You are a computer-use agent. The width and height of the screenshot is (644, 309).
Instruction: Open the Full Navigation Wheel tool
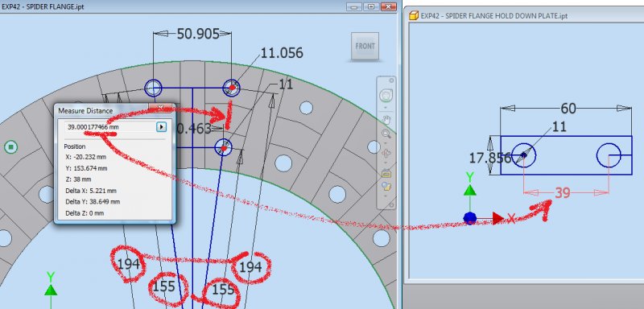tap(386, 96)
